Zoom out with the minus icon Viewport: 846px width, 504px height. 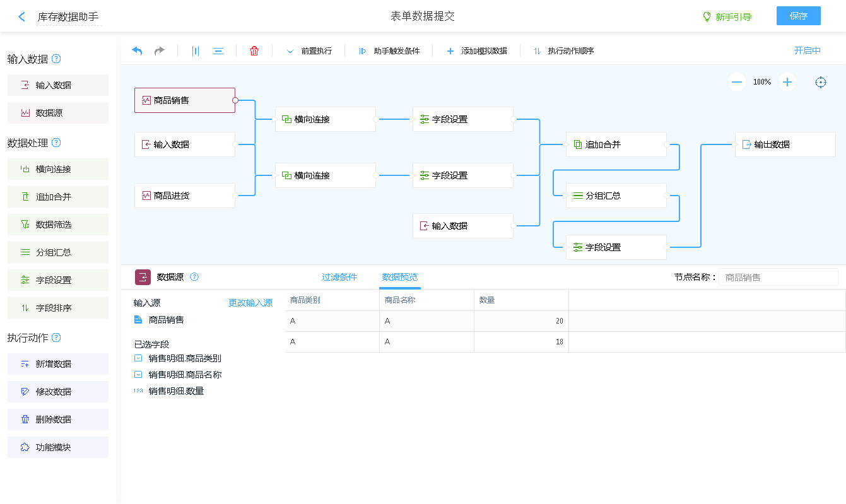[x=737, y=82]
